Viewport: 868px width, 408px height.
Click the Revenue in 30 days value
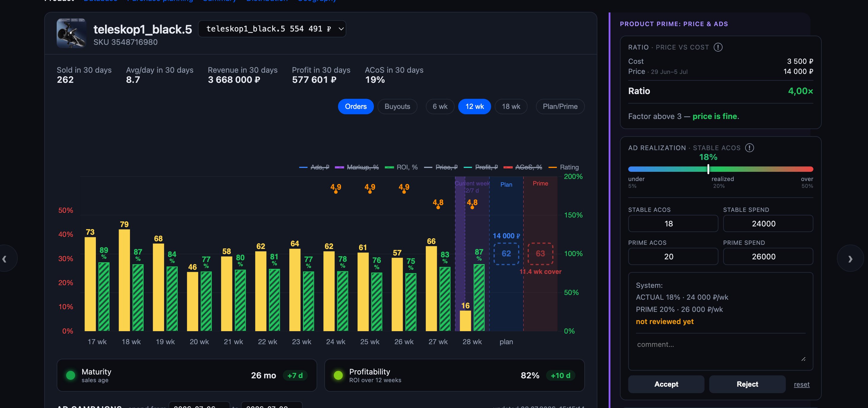(x=234, y=80)
